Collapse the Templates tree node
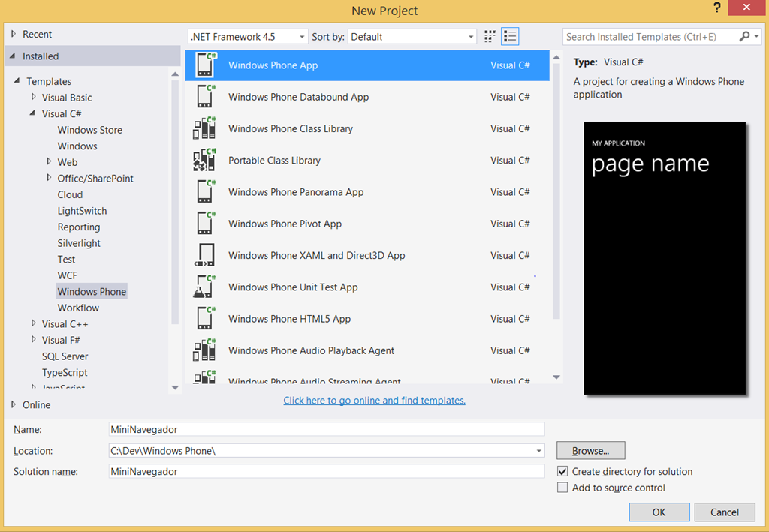This screenshot has height=532, width=769. coord(17,81)
